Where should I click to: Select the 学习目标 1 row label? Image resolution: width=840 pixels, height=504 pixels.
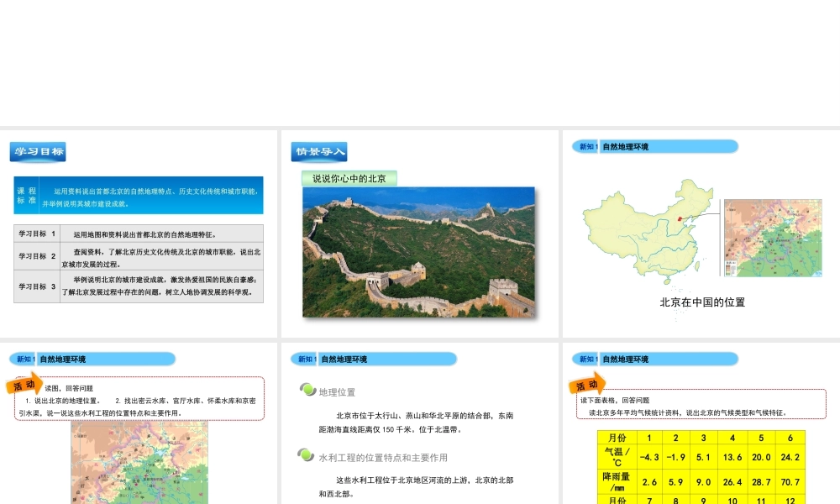click(37, 234)
